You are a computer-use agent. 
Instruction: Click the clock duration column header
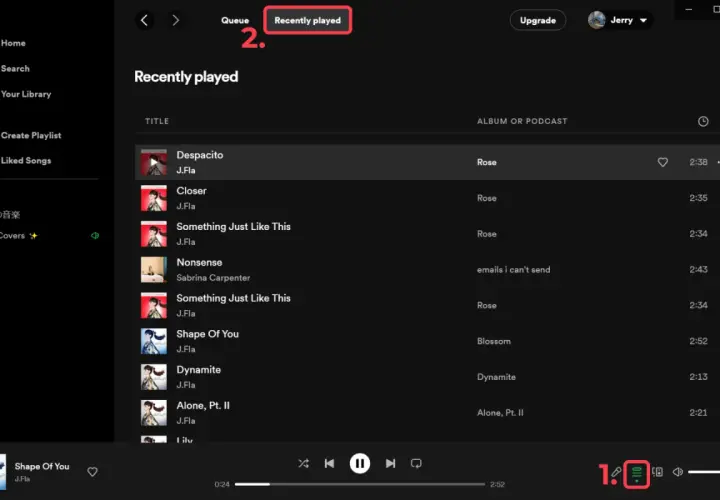[x=703, y=121]
